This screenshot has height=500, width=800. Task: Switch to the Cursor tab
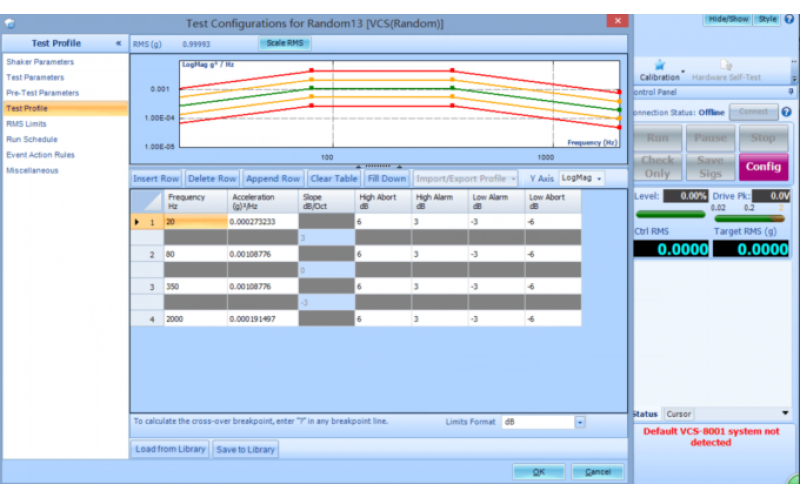click(678, 414)
